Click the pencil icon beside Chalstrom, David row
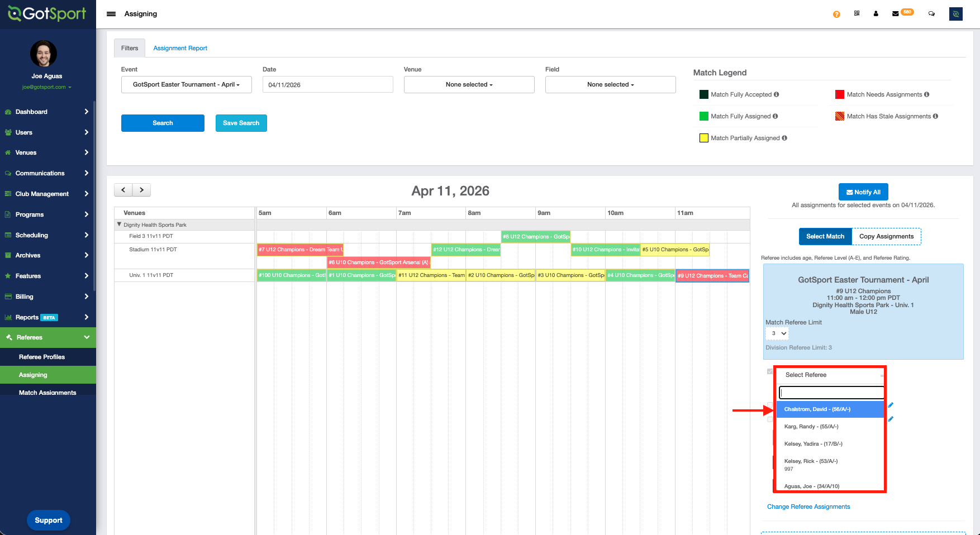Screen dimensions: 980x535 pyautogui.click(x=891, y=405)
